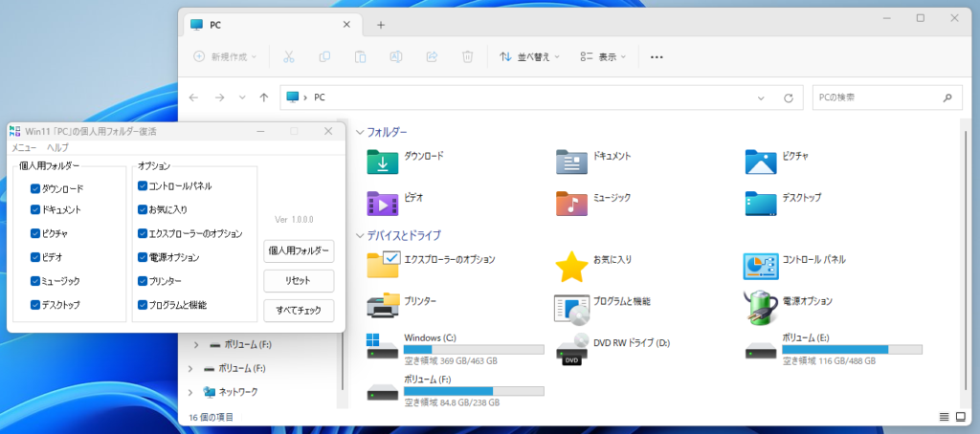Select the Windows (C:) drive
980x434 pixels.
456,349
